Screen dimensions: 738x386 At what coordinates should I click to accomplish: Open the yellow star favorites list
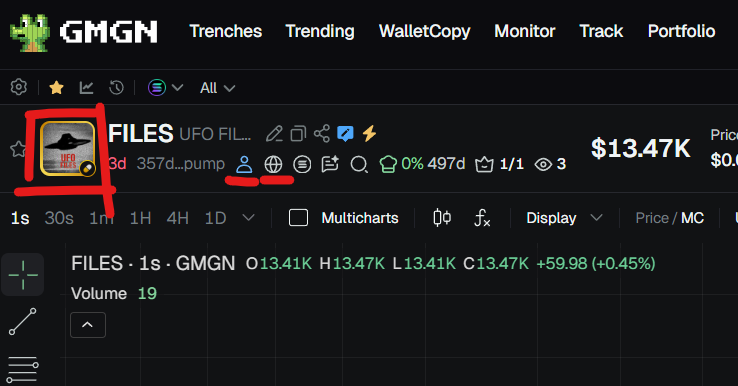56,87
